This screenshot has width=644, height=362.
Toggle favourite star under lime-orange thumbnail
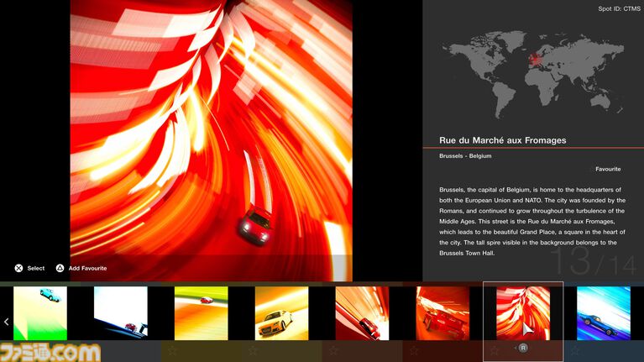[x=172, y=350]
